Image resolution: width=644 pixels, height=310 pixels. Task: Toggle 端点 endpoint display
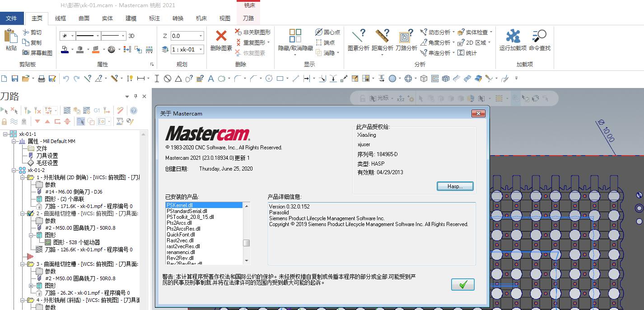[x=325, y=42]
